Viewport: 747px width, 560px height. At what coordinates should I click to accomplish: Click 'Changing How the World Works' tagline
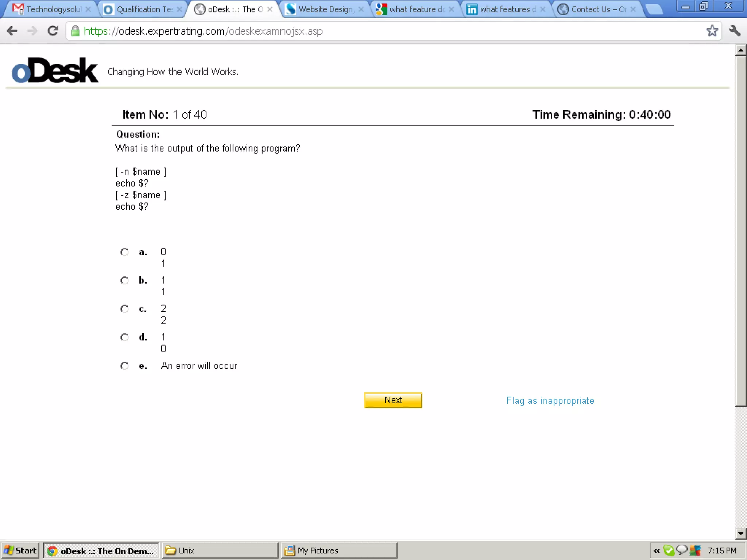click(x=173, y=72)
